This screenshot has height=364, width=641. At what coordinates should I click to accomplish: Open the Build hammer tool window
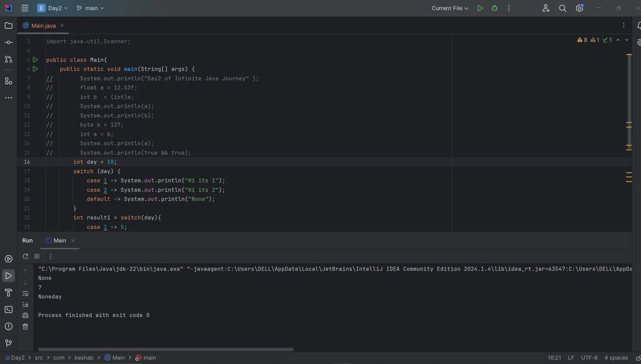click(x=9, y=292)
